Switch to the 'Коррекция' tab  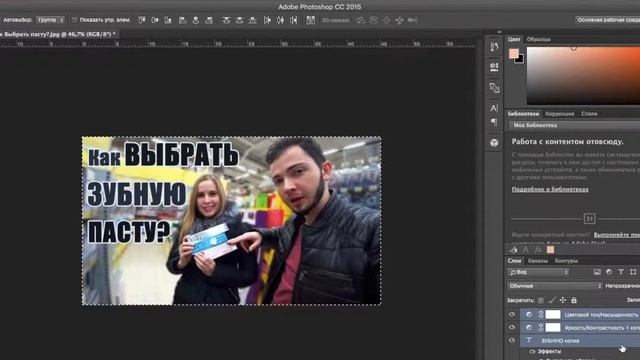pyautogui.click(x=560, y=114)
